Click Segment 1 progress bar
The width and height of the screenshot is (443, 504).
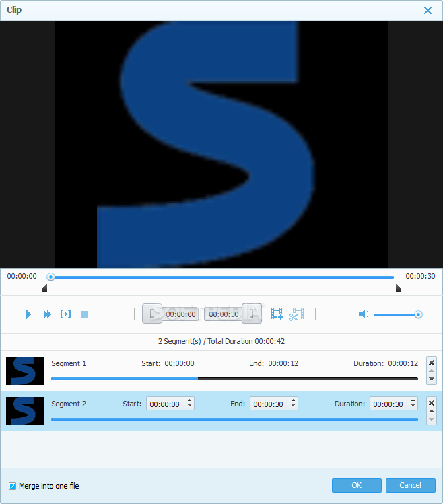pyautogui.click(x=234, y=379)
